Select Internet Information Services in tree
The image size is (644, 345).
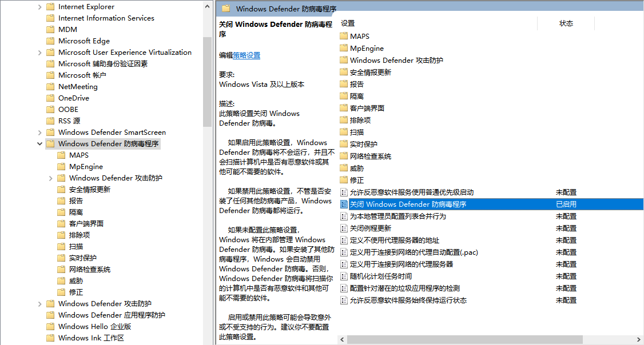click(x=106, y=18)
